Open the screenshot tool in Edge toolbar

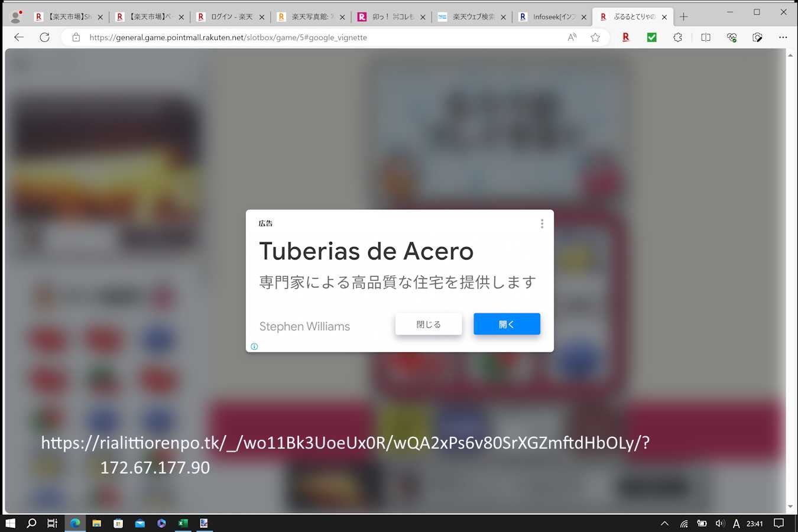(757, 37)
